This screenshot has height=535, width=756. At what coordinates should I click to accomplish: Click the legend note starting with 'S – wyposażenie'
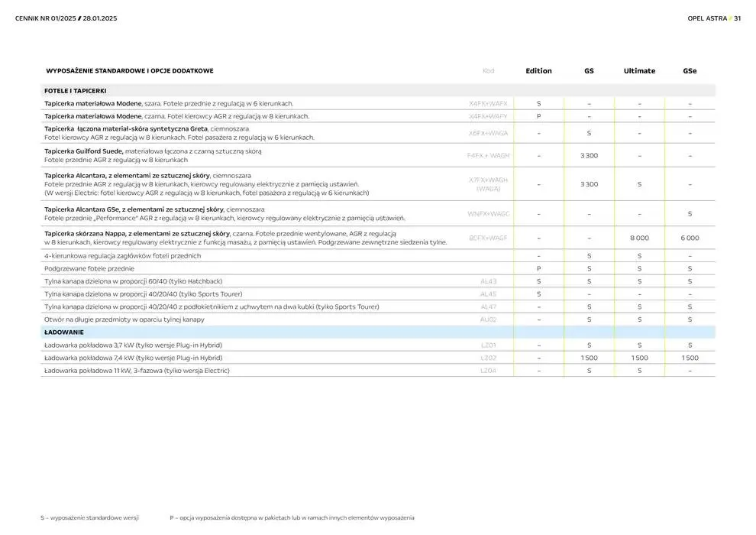coord(90,517)
